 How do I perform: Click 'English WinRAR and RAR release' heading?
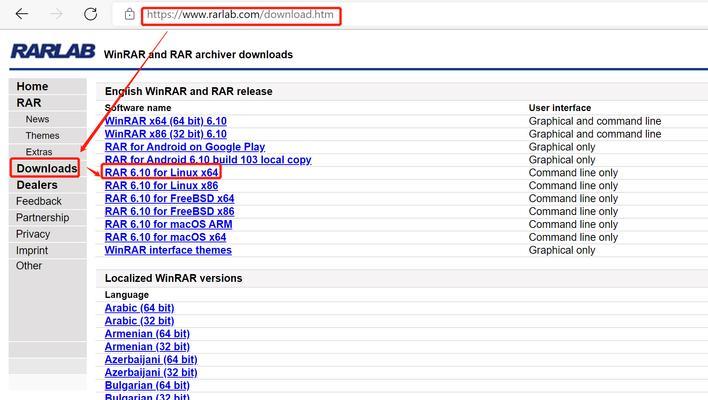[x=189, y=91]
